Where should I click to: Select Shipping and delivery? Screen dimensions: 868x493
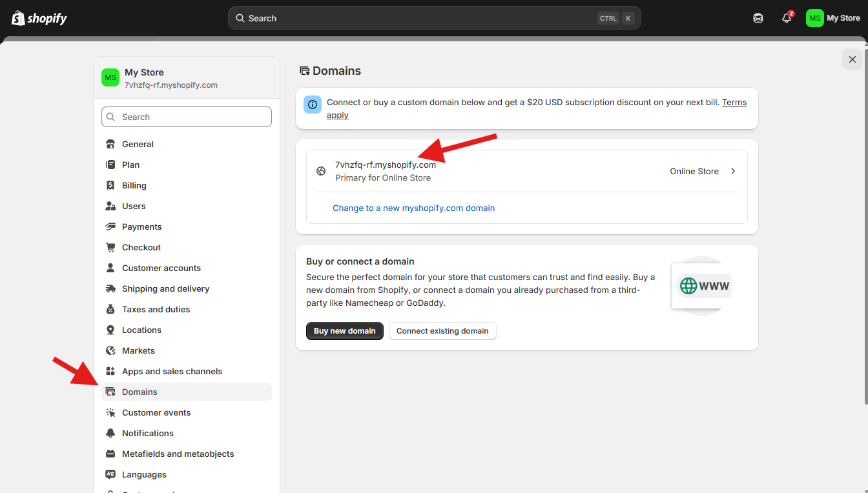click(187, 288)
